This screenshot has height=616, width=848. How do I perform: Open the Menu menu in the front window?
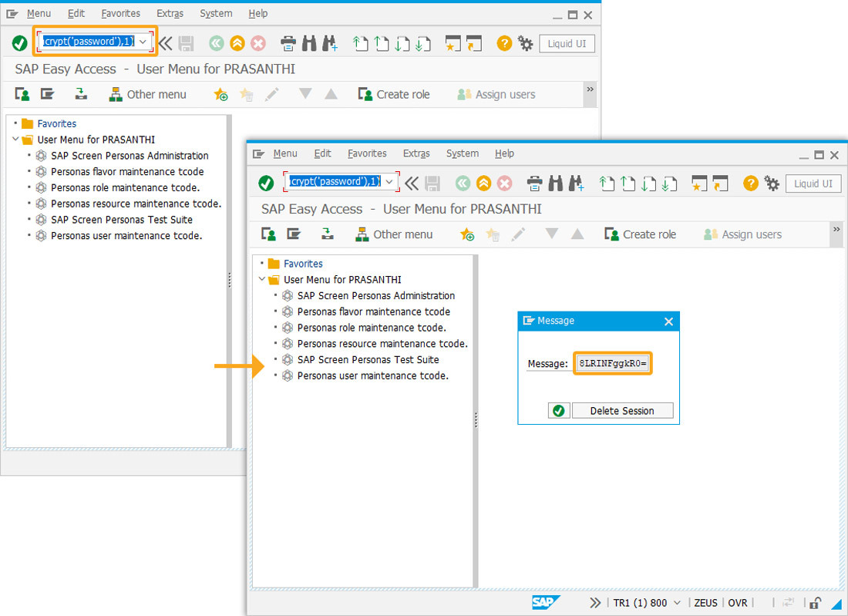[285, 153]
